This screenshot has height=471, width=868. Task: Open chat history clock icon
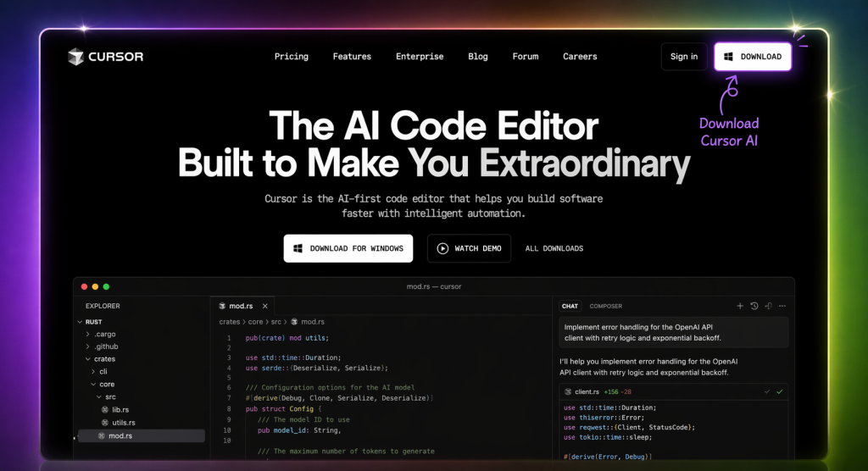pos(754,306)
